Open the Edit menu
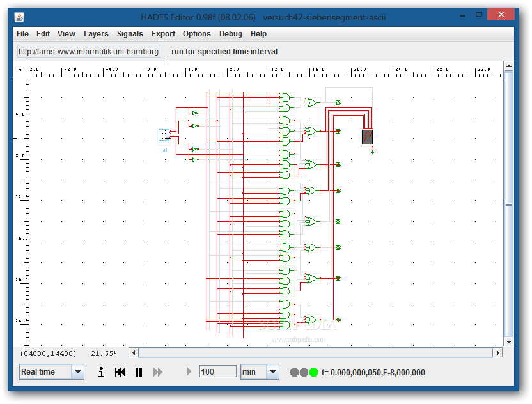 (43, 34)
